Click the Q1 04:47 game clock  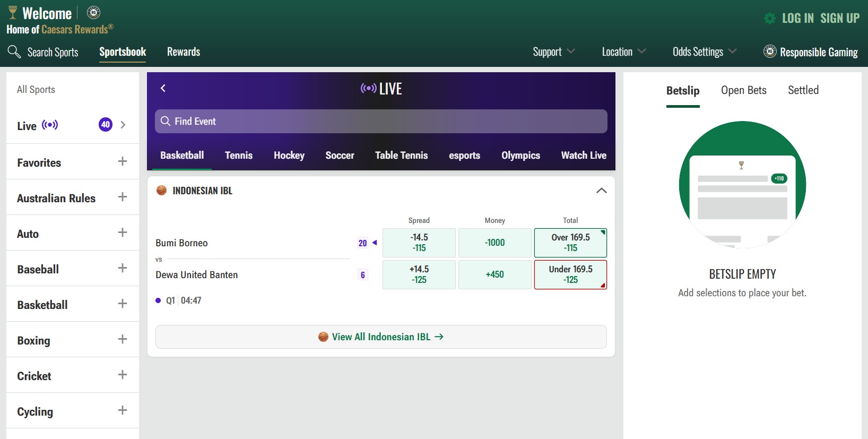click(184, 300)
